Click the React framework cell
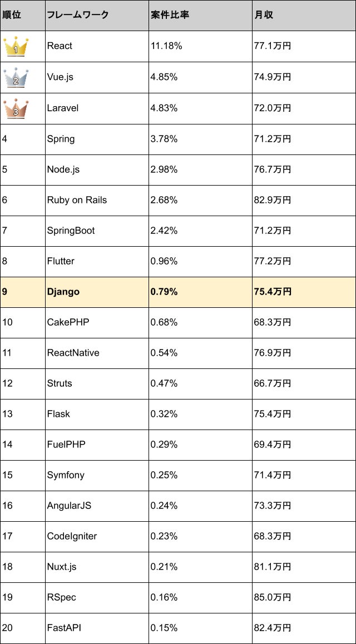This screenshot has height=644, width=356. [60, 46]
